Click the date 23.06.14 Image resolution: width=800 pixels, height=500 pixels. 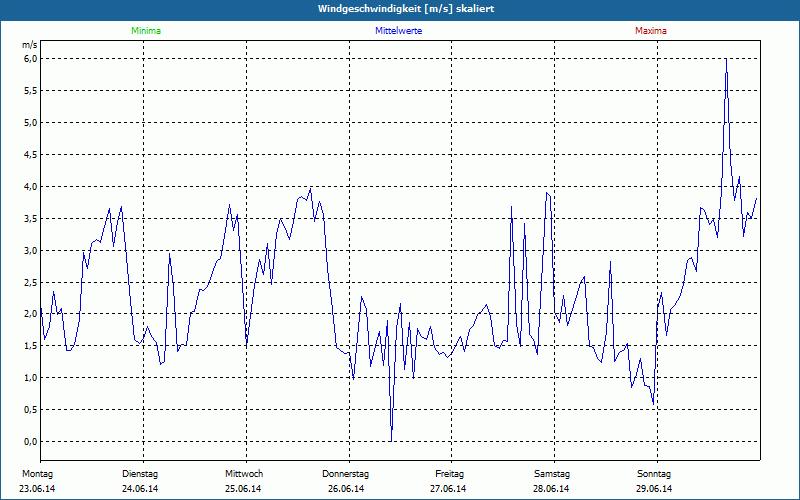pyautogui.click(x=37, y=489)
